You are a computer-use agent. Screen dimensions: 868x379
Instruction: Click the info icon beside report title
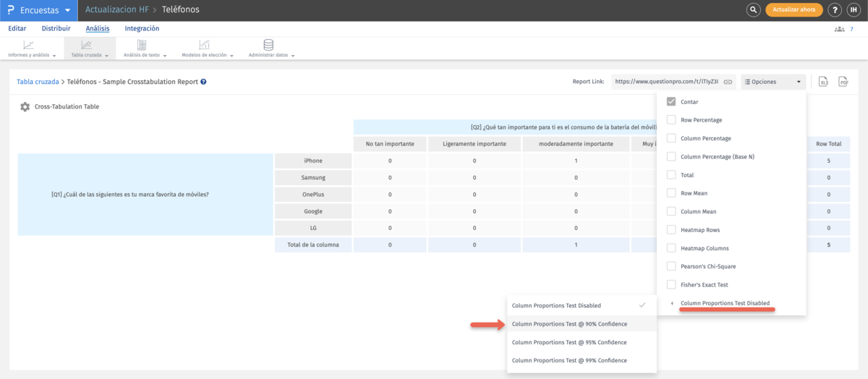[203, 82]
